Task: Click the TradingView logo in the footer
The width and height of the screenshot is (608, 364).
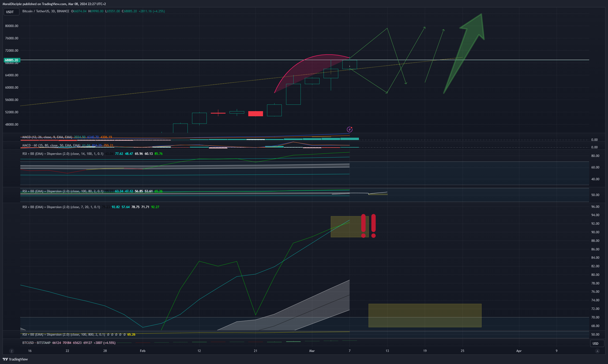Action: pos(15,359)
